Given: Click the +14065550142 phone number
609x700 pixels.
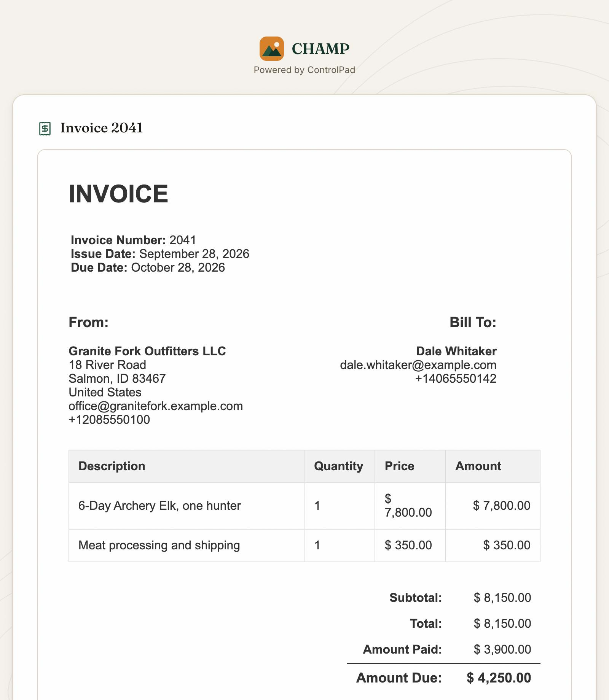Looking at the screenshot, I should pyautogui.click(x=456, y=379).
